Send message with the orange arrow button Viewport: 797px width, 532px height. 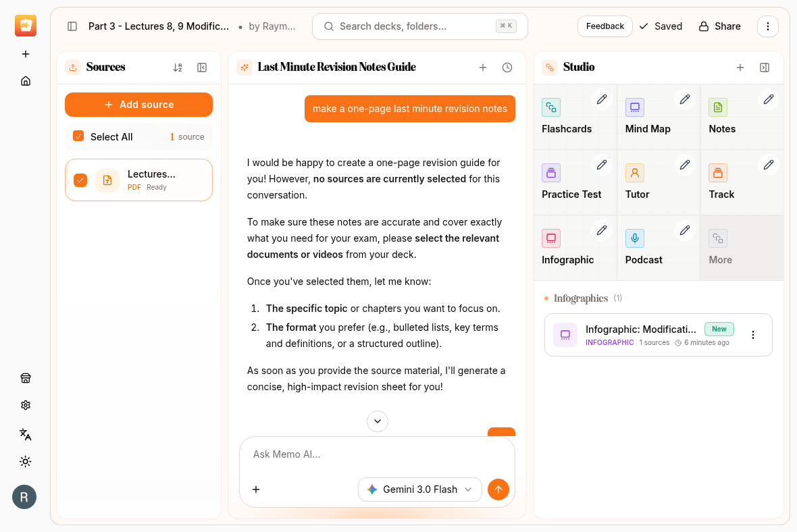498,489
